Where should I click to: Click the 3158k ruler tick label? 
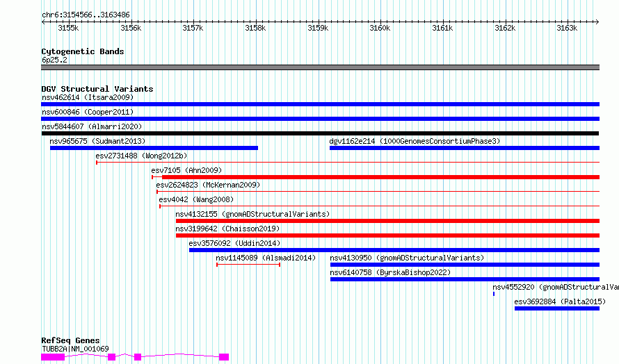tap(255, 28)
